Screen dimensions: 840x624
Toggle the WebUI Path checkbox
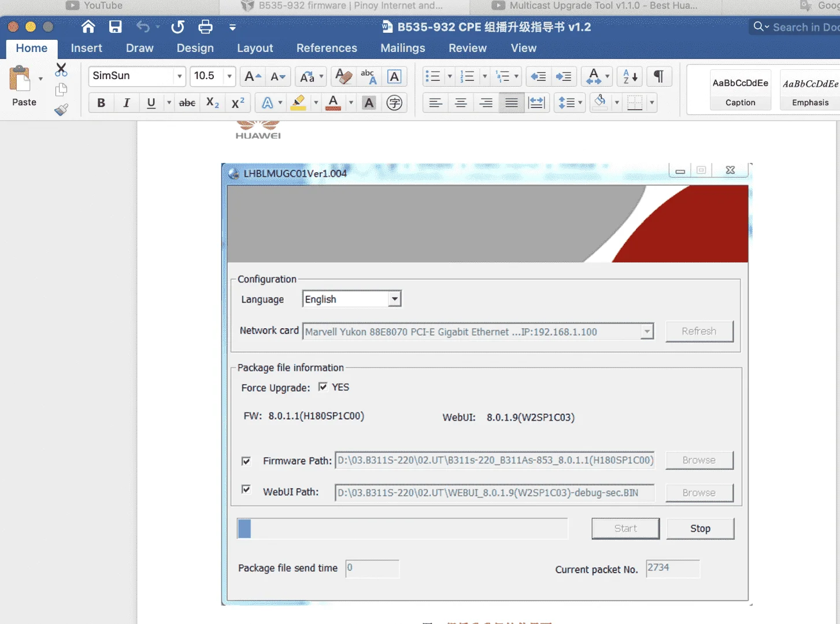coord(246,489)
